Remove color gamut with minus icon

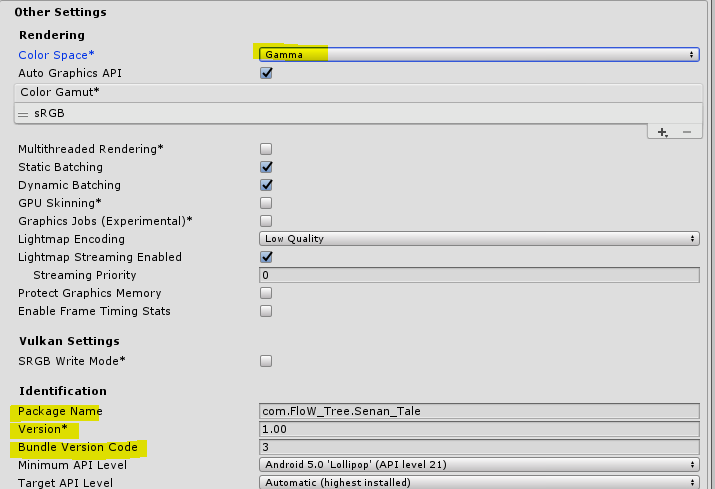click(687, 132)
